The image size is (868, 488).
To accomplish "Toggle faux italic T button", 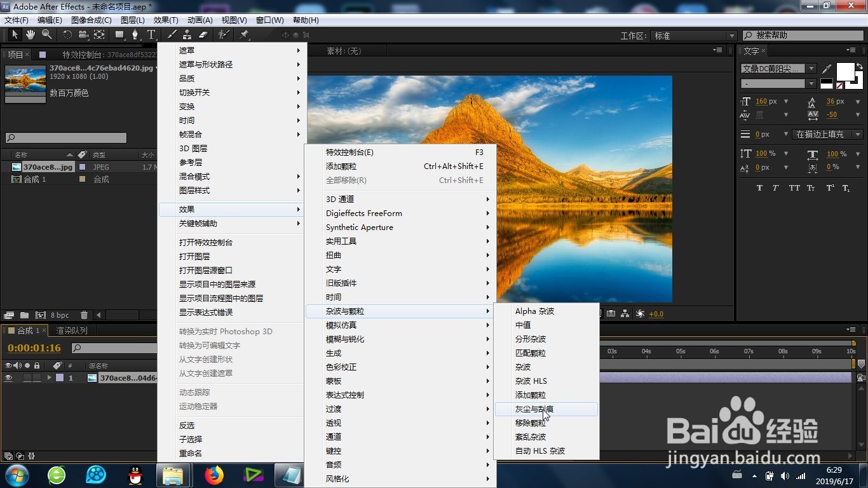I will coord(776,188).
